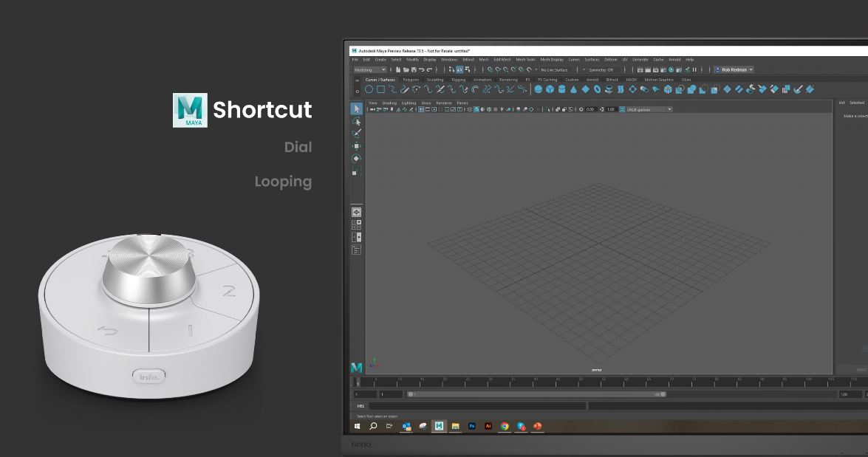
Task: Open Maya from the Windows taskbar
Action: (439, 426)
